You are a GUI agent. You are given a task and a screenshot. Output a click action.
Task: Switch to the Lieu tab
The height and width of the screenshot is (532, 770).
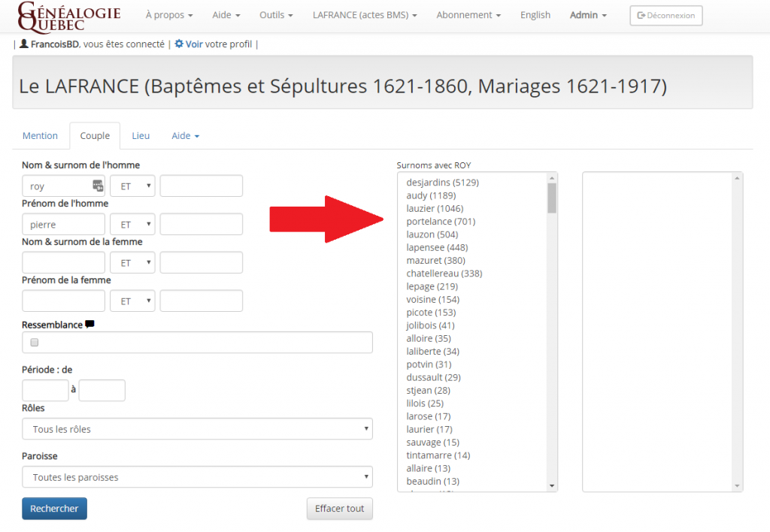tap(141, 135)
